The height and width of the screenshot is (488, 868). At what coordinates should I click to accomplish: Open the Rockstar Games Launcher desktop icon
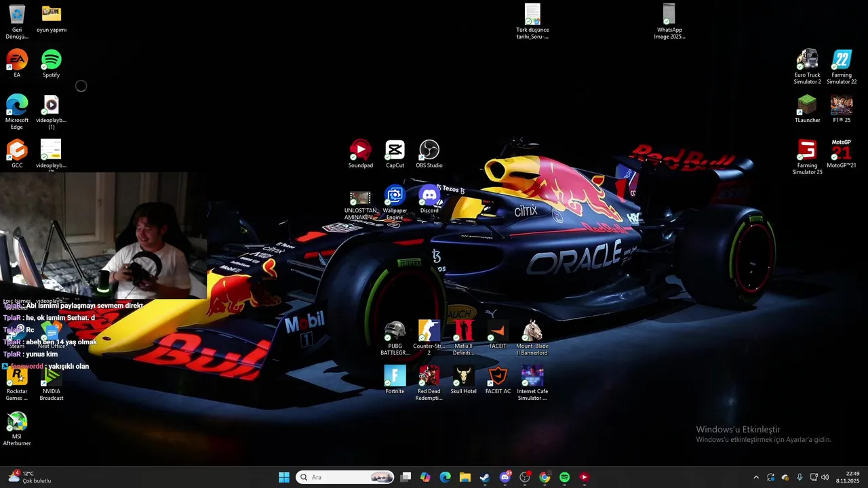click(17, 383)
